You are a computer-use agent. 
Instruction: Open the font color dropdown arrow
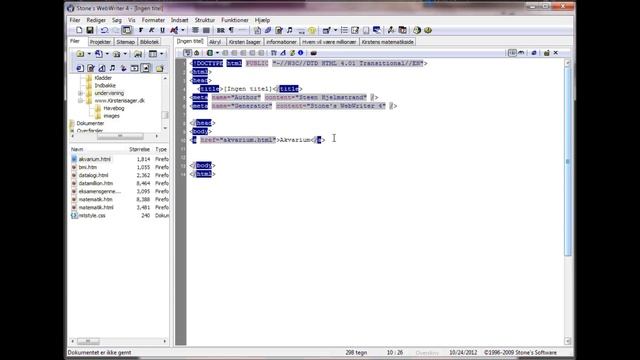tap(183, 30)
